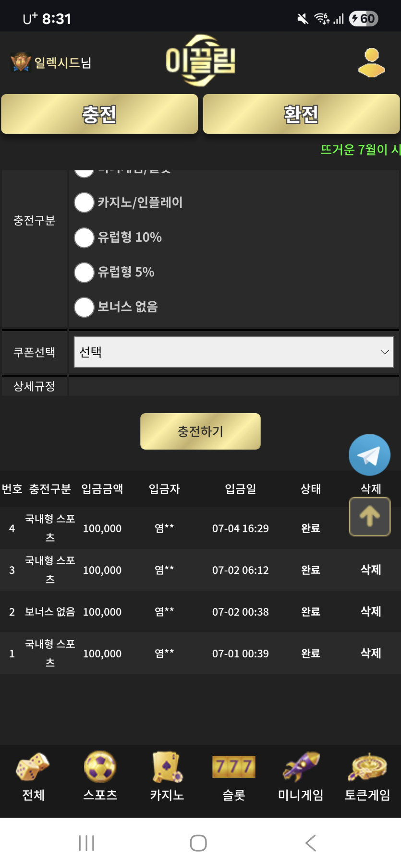
Task: Open 슬롯 777 icon
Action: (x=233, y=767)
